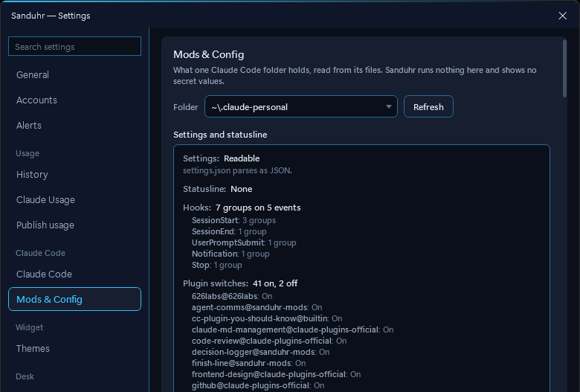The image size is (580, 392).
Task: Click the 'Statusline: None' line
Action: [217, 189]
